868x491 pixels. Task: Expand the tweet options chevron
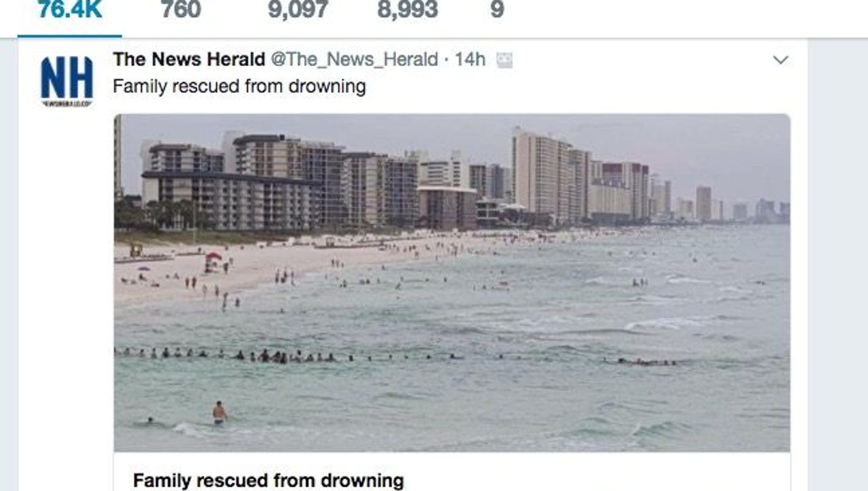pyautogui.click(x=781, y=60)
